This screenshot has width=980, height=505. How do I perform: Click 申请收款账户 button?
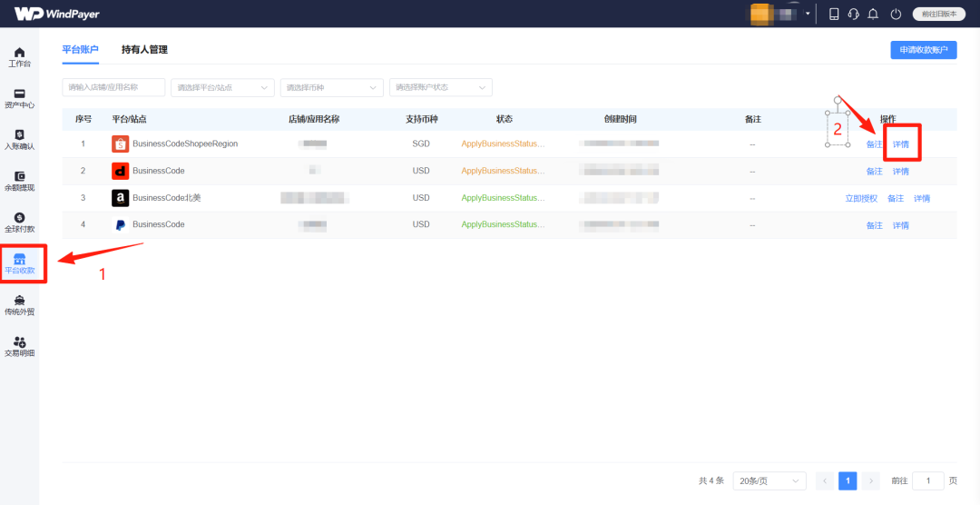pyautogui.click(x=923, y=50)
